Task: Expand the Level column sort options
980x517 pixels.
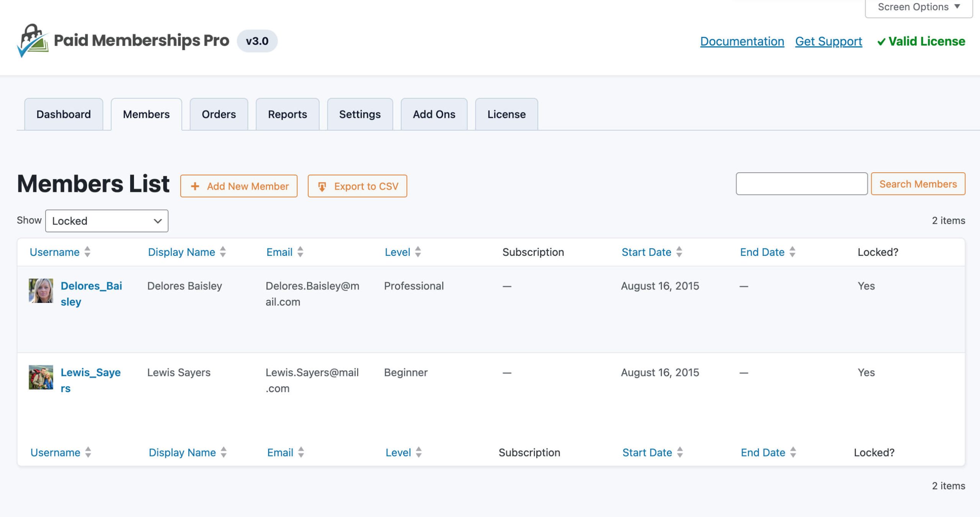Action: pyautogui.click(x=419, y=252)
